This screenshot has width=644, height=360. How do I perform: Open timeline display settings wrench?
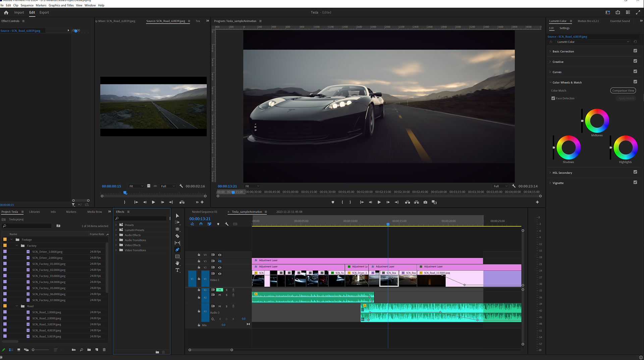[x=227, y=224]
